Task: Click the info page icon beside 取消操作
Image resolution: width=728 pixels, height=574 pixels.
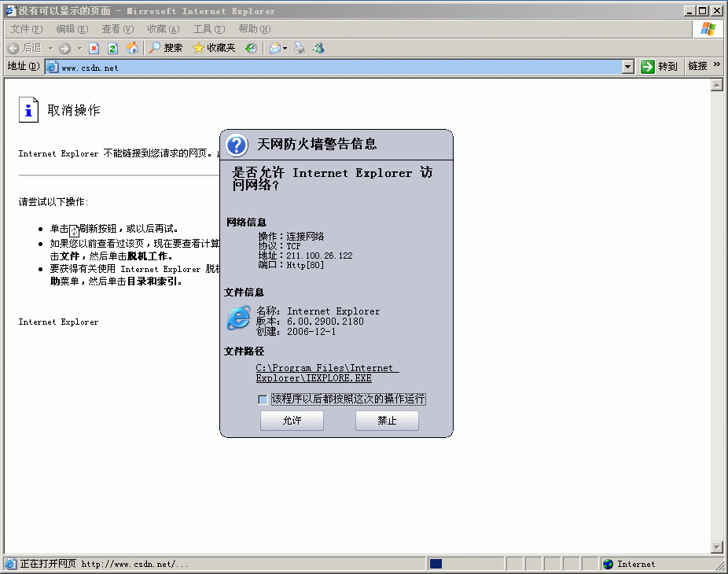Action: click(x=28, y=109)
